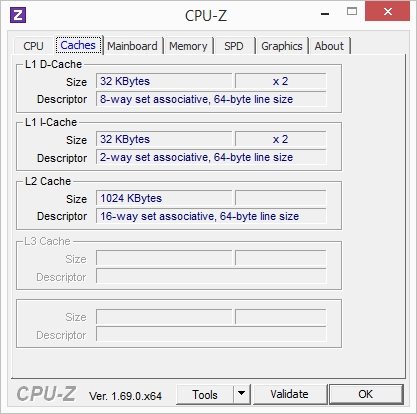Close the CPU-Z window

387,11
